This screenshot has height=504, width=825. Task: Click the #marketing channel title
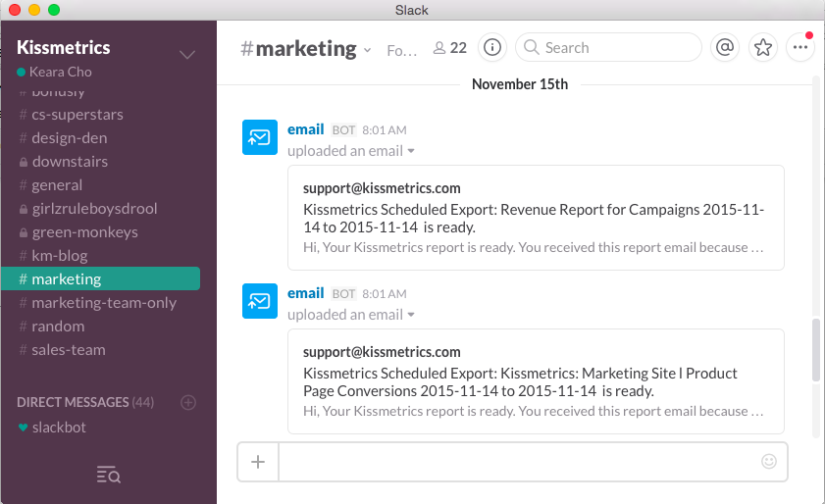298,48
